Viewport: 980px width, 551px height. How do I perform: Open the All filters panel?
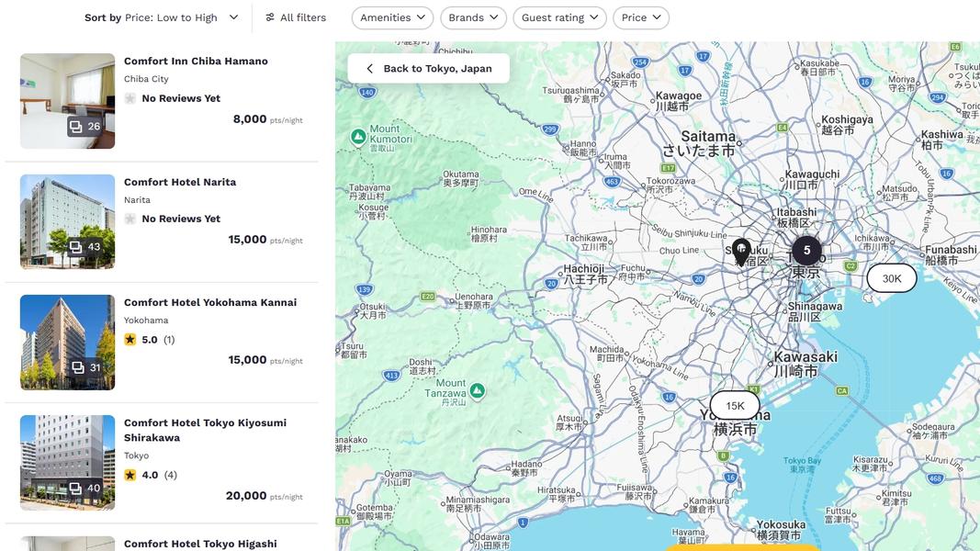tap(296, 17)
